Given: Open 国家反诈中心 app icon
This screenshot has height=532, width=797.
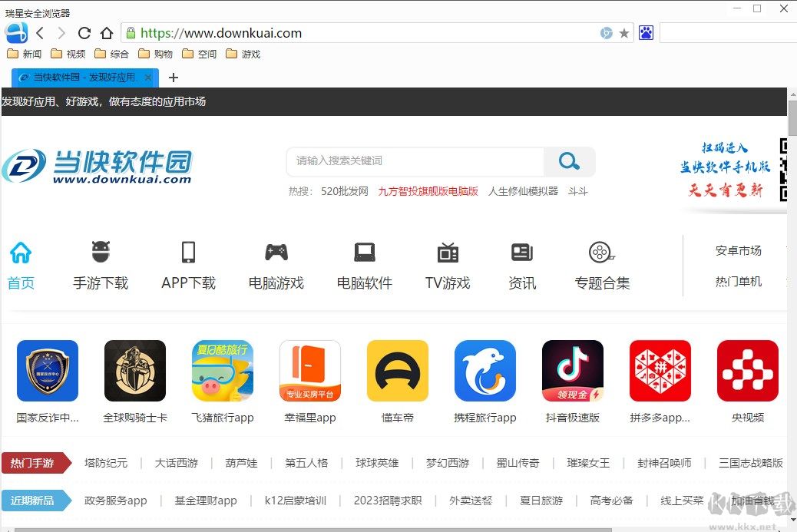Looking at the screenshot, I should pyautogui.click(x=48, y=371).
